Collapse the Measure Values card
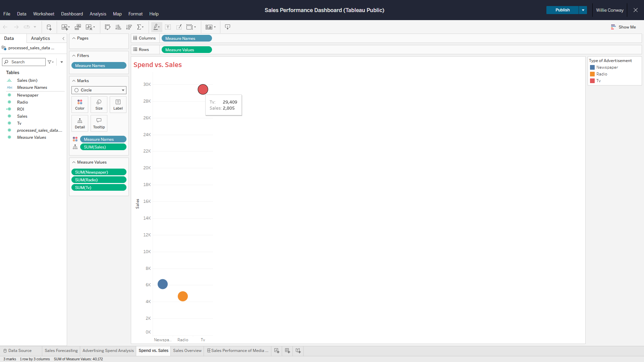The width and height of the screenshot is (644, 362). 74,162
